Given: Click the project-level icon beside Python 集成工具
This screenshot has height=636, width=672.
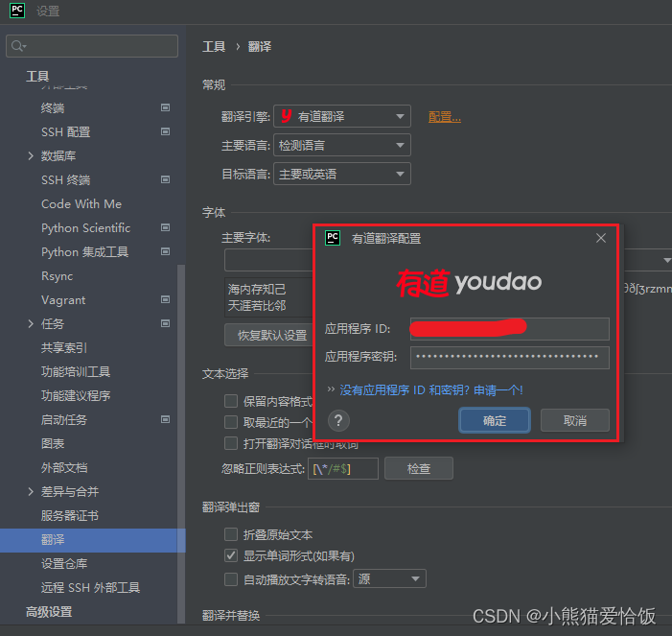Looking at the screenshot, I should coord(165,251).
